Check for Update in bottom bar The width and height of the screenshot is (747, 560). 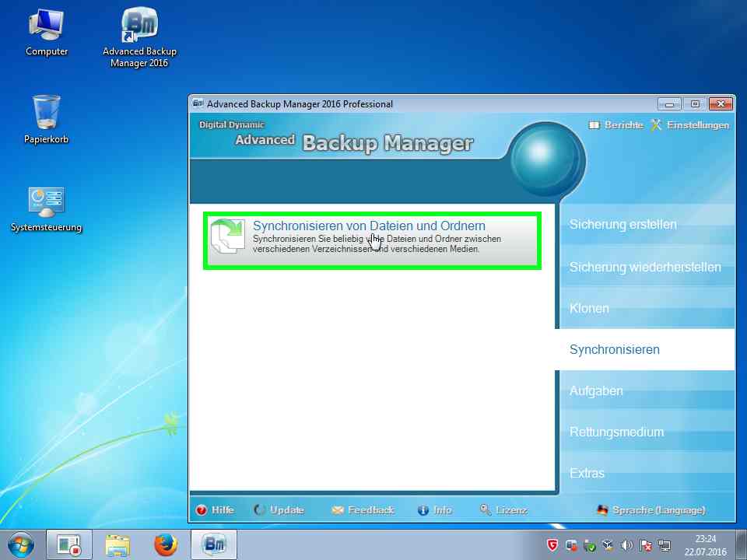click(x=287, y=510)
